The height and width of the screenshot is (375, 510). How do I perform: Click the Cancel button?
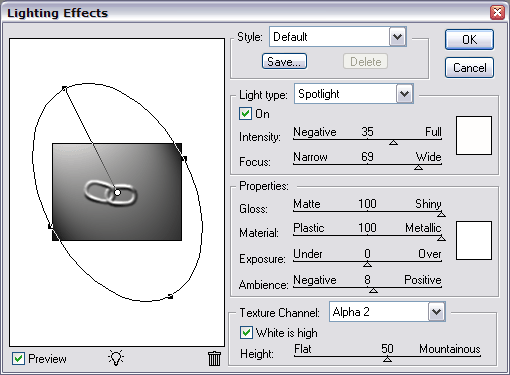pyautogui.click(x=469, y=68)
